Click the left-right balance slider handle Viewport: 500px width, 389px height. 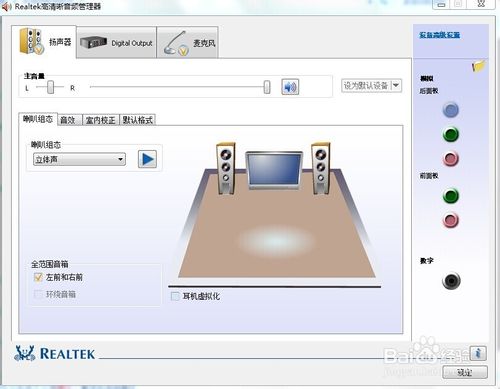(x=50, y=87)
